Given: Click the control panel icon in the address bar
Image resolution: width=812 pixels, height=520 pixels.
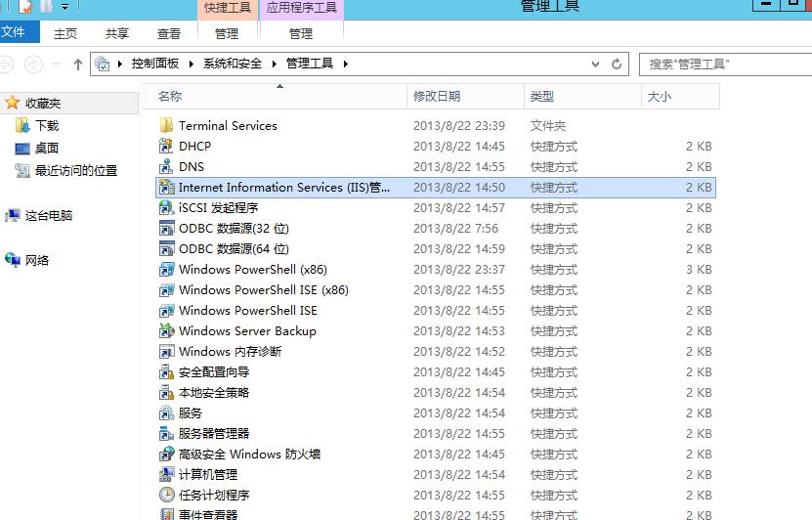Looking at the screenshot, I should [x=102, y=64].
